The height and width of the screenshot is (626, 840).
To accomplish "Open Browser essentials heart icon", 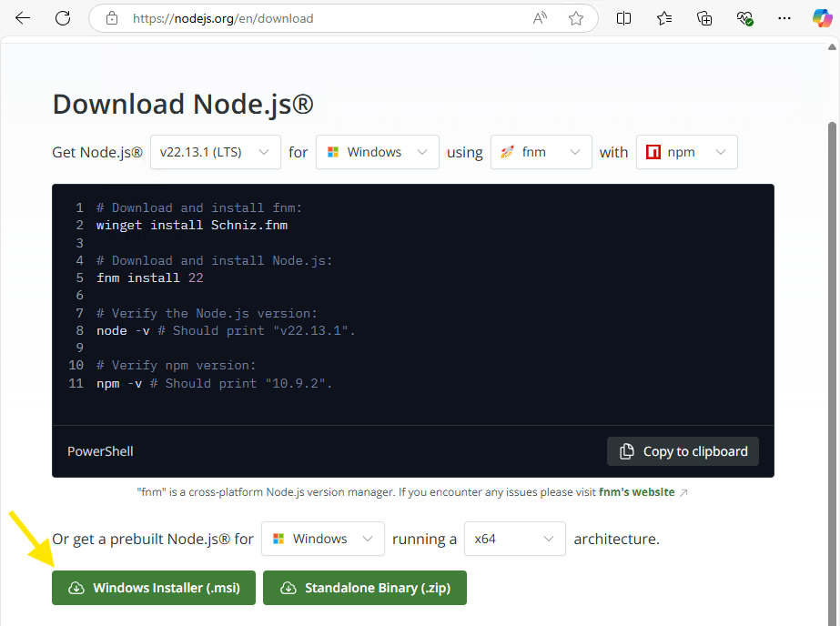I will click(744, 18).
